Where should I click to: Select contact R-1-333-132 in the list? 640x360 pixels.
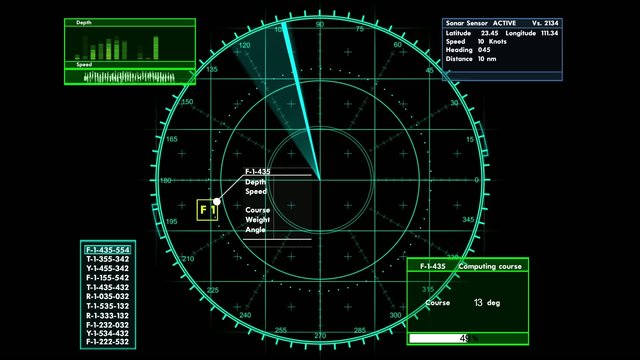click(x=108, y=316)
